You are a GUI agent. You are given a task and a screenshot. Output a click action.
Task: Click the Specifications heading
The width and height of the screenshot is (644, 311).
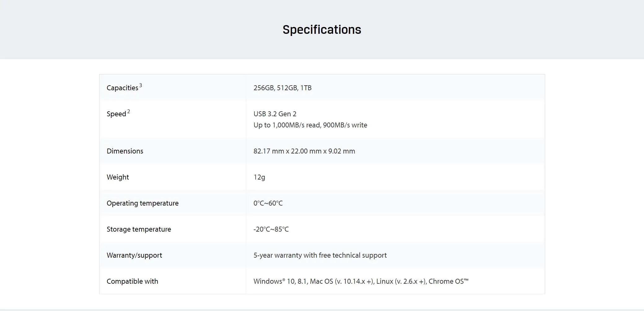click(x=322, y=30)
